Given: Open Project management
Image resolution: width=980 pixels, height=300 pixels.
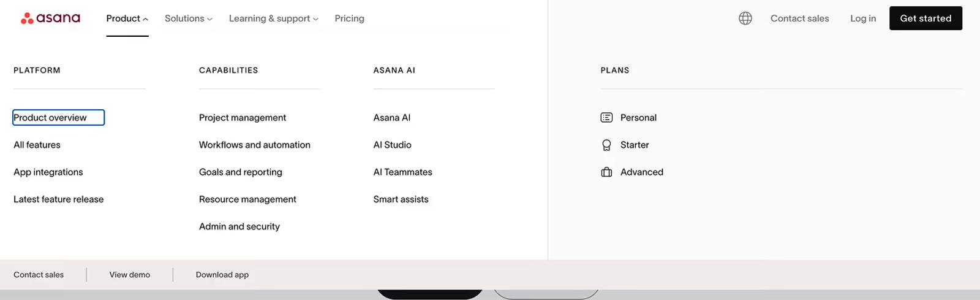Looking at the screenshot, I should click(x=243, y=118).
